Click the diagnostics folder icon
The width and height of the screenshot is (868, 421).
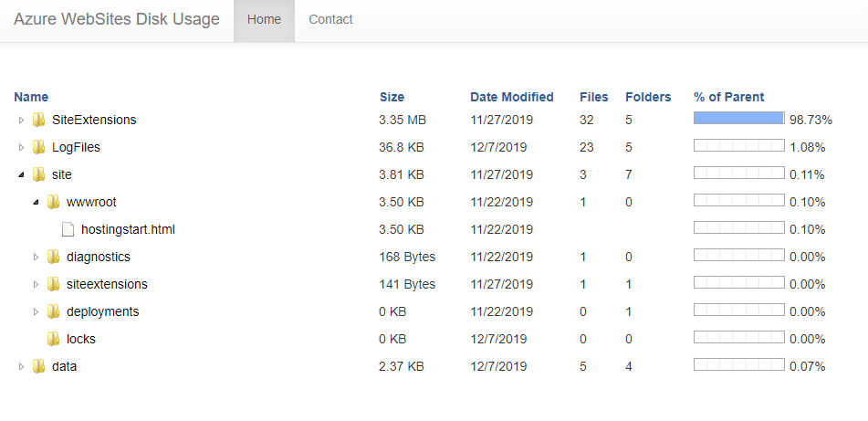tap(53, 257)
